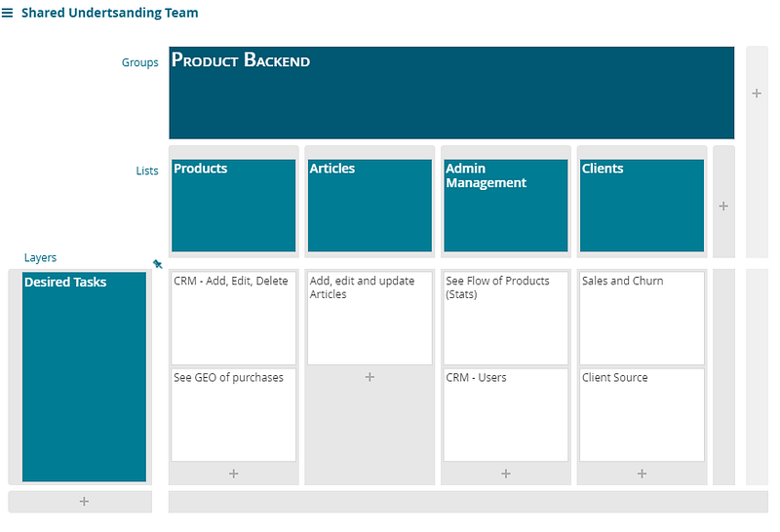Open the Product Backend group header
This screenshot has height=532, width=780.
tap(451, 93)
